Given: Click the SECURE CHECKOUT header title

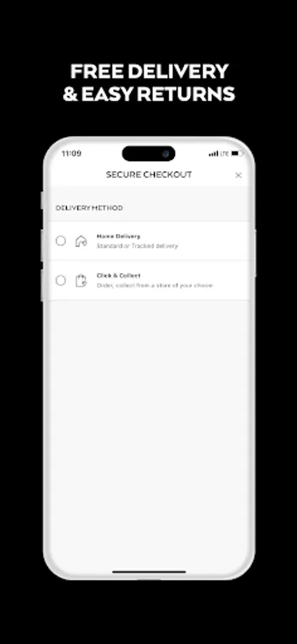Looking at the screenshot, I should point(149,175).
